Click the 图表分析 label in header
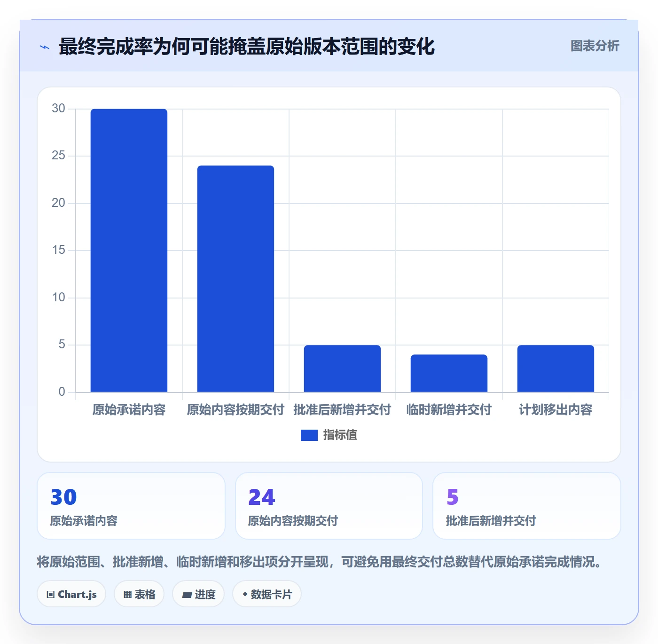 (595, 46)
